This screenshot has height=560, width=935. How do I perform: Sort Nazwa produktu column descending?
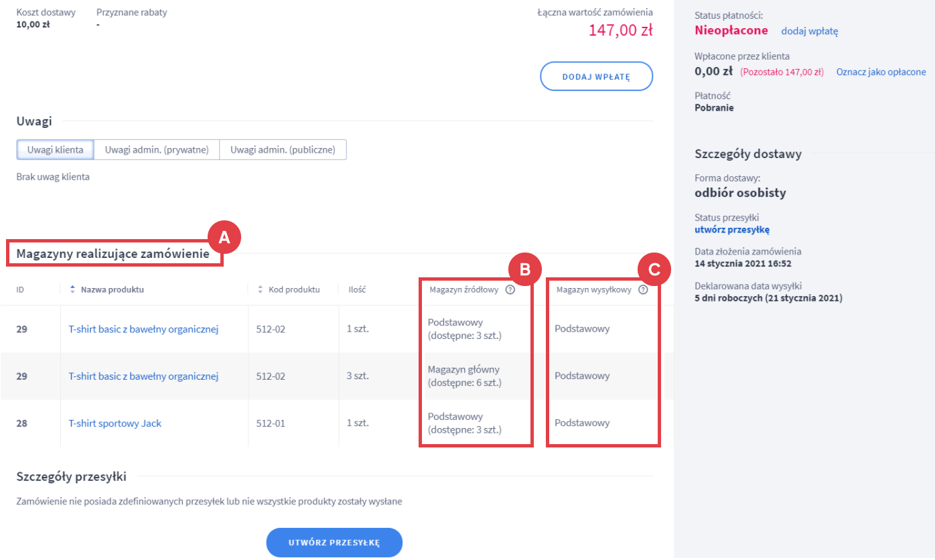(72, 292)
